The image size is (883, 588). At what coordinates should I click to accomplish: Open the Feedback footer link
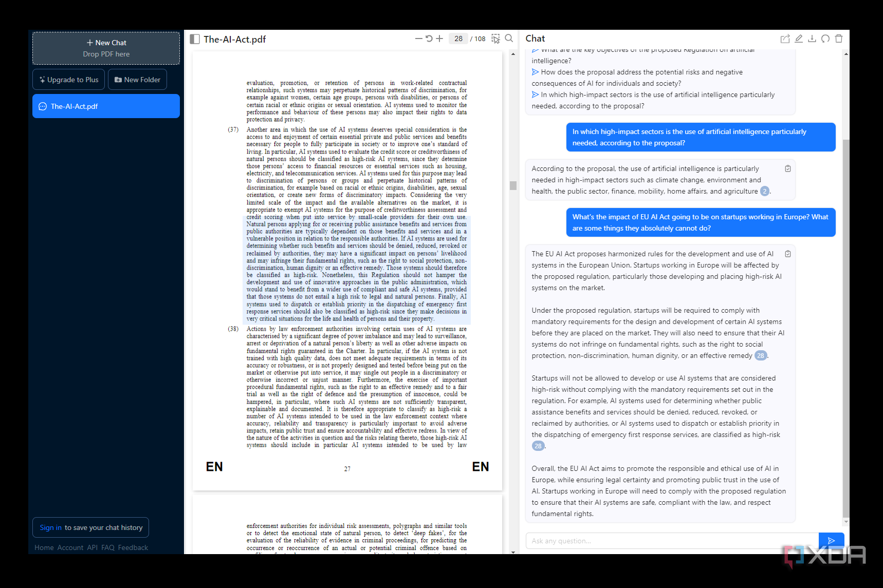point(133,547)
